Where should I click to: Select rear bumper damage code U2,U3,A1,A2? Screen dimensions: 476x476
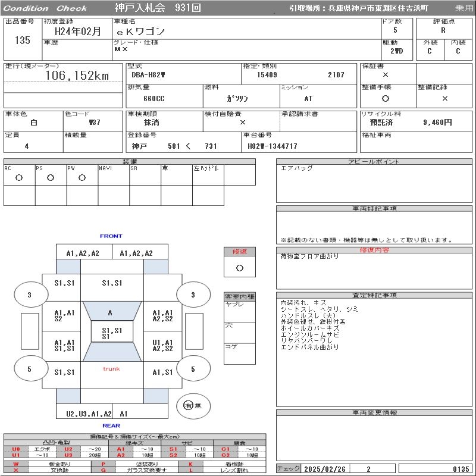tap(89, 414)
